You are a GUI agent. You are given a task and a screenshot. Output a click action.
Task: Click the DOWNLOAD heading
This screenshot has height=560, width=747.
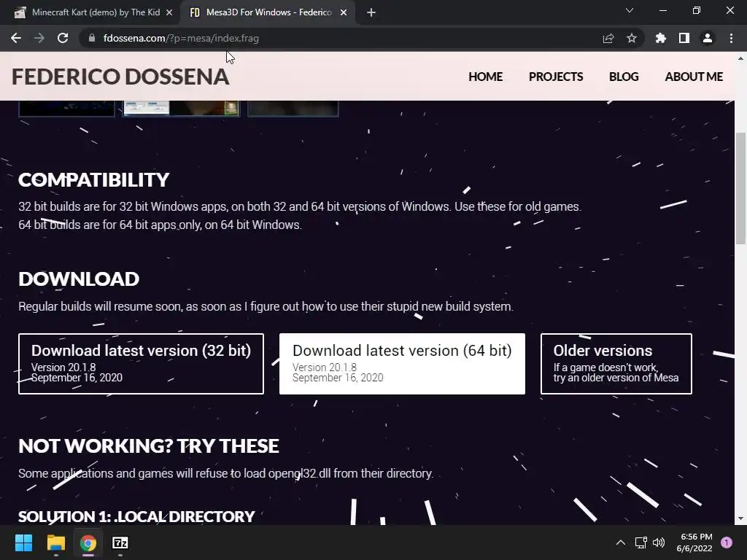point(79,279)
